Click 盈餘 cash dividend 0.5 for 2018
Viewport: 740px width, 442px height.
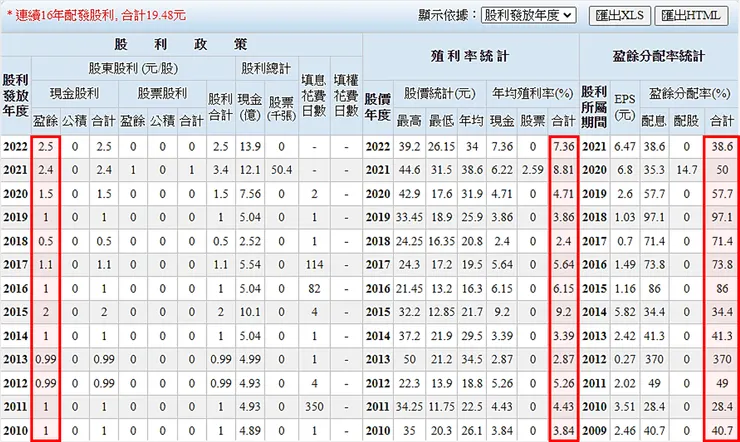point(45,241)
